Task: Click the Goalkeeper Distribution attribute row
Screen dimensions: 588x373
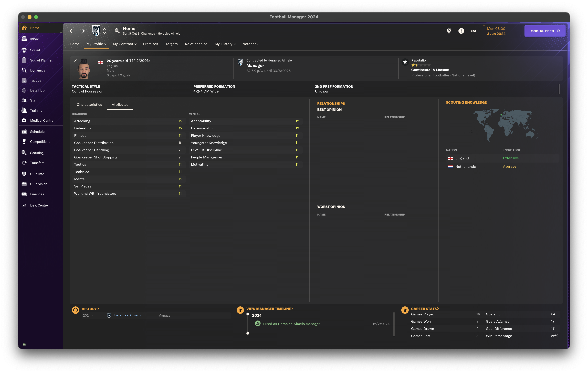Action: pyautogui.click(x=128, y=143)
